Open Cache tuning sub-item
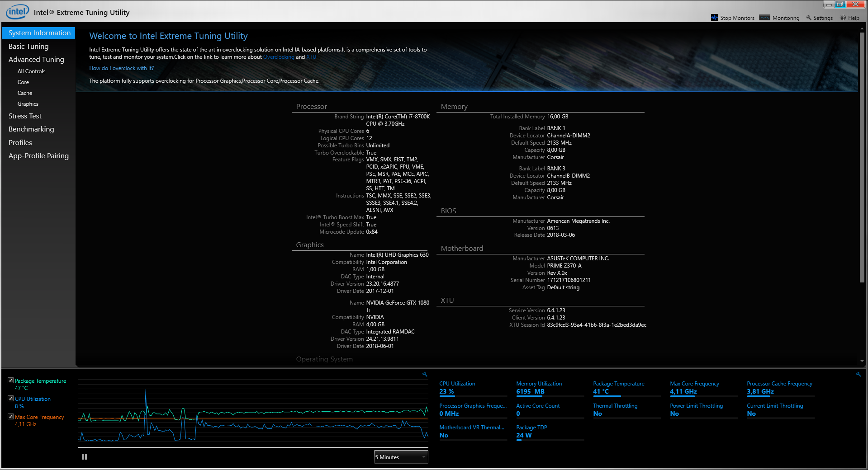Viewport: 868px width, 470px height. pos(25,93)
